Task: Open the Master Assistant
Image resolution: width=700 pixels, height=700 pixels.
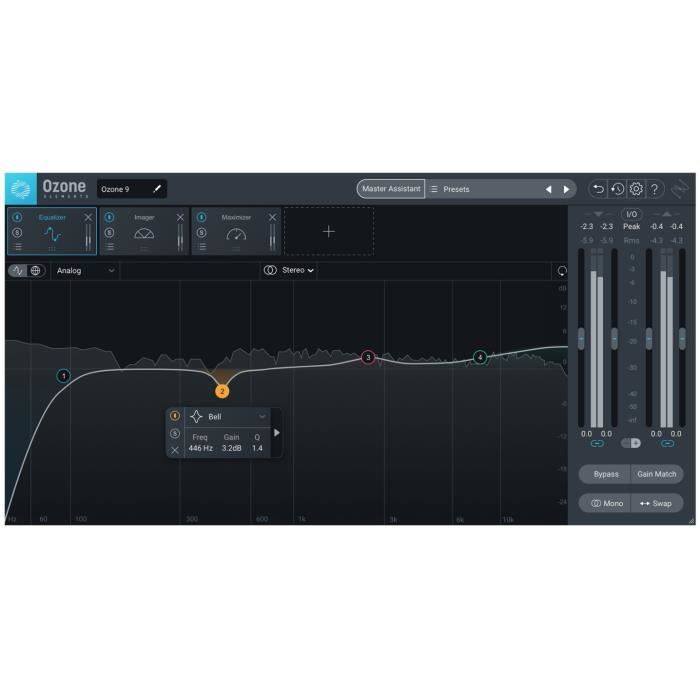Action: coord(391,189)
